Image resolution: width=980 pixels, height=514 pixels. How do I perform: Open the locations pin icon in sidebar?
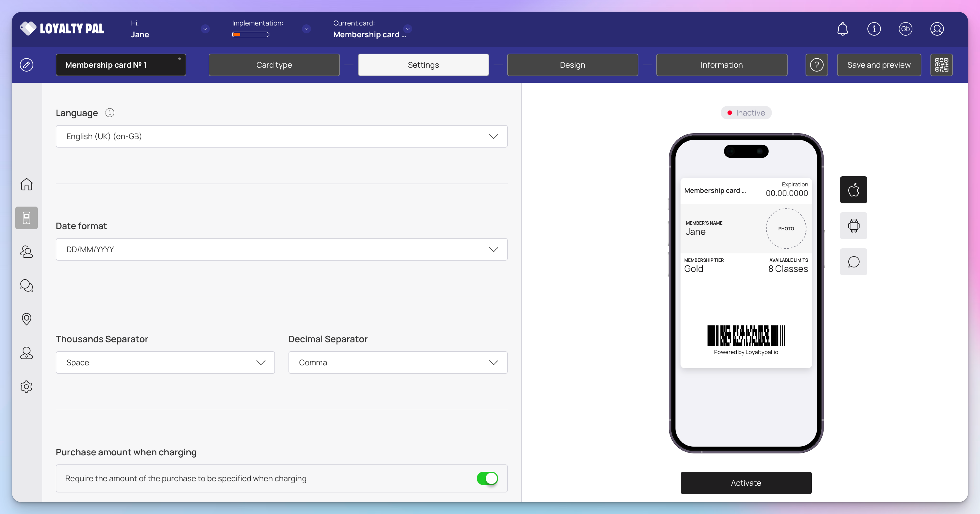pos(26,319)
